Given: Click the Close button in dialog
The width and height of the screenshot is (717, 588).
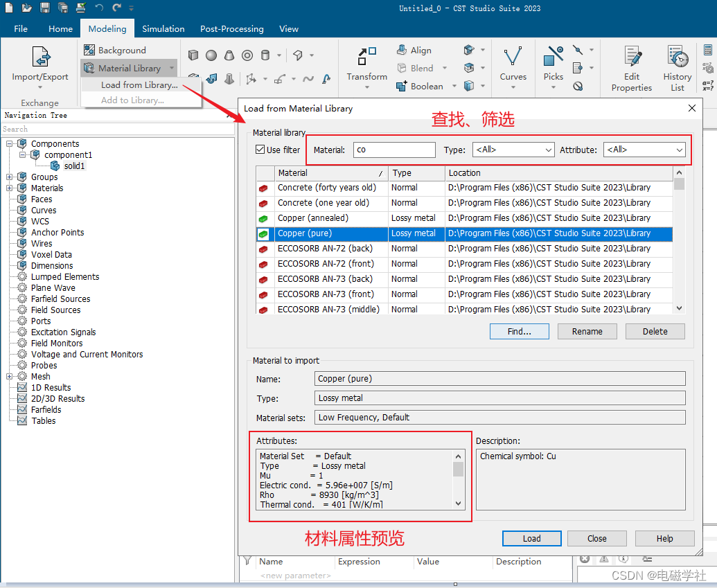Looking at the screenshot, I should click(x=596, y=539).
